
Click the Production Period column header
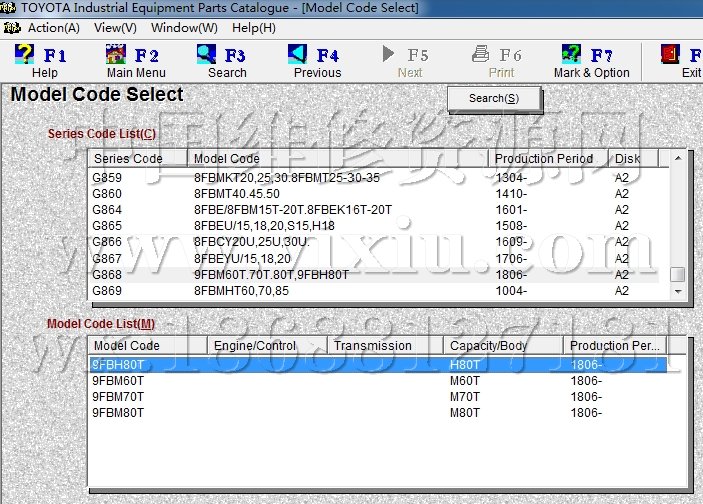point(550,158)
